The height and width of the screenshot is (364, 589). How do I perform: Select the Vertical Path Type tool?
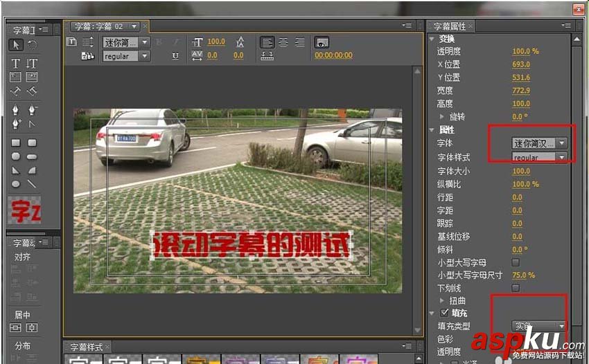32,91
